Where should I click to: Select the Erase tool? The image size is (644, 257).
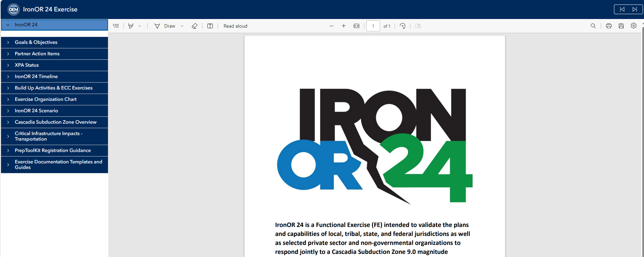tap(195, 26)
